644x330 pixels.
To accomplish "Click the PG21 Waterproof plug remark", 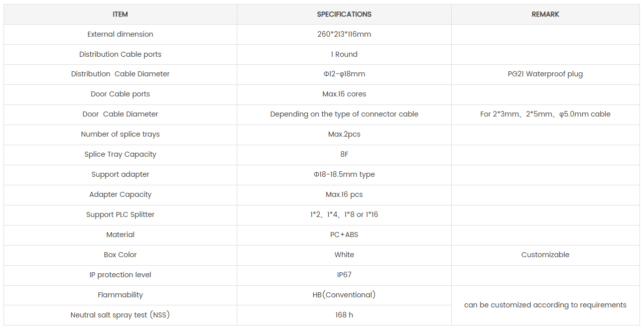I will pyautogui.click(x=545, y=74).
